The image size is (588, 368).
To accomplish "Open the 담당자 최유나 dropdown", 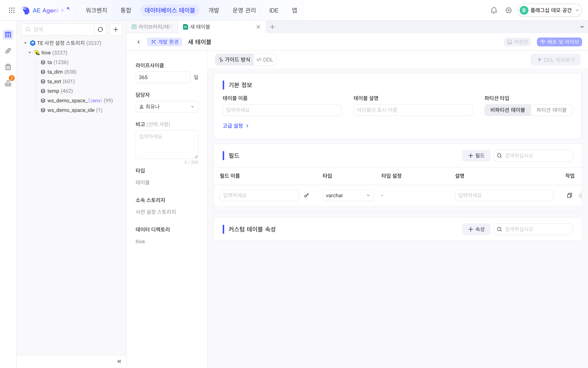I will tap(167, 107).
